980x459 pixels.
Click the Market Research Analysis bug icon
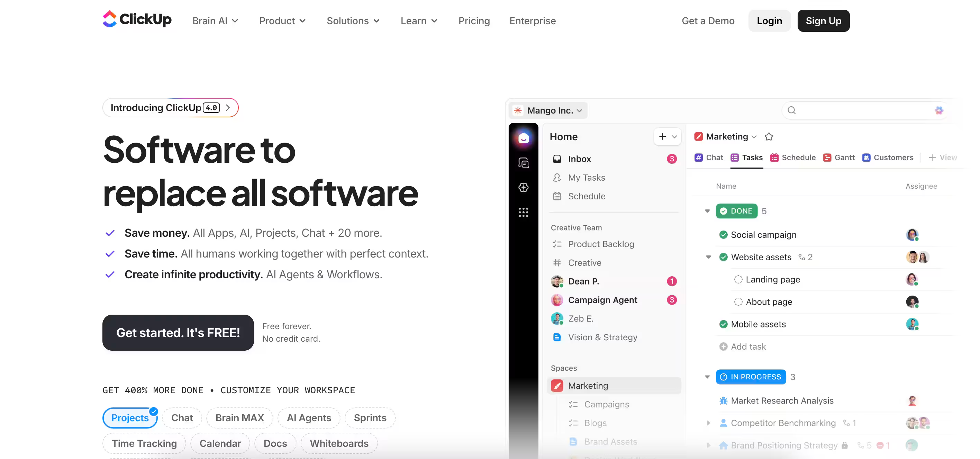point(723,400)
